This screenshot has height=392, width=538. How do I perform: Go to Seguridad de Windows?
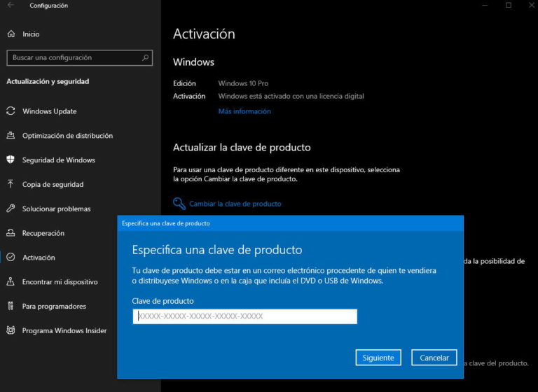click(x=59, y=160)
